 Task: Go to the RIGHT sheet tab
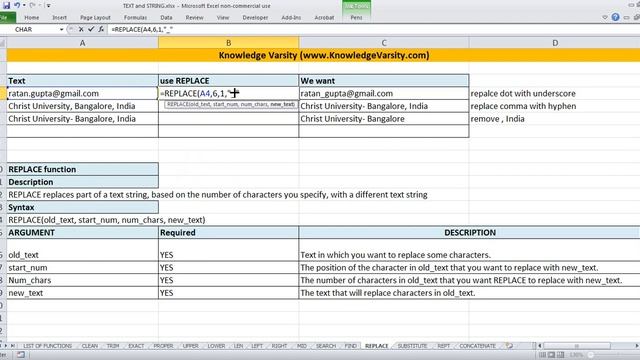(x=279, y=346)
